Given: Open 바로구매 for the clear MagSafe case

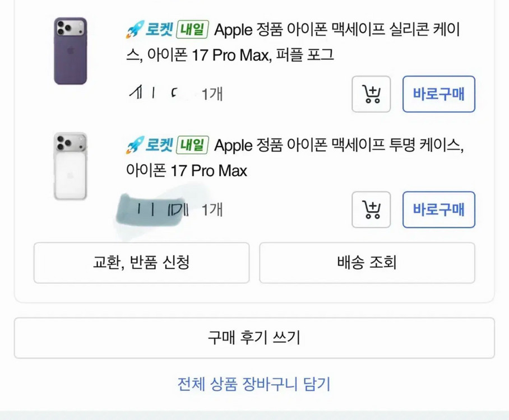Looking at the screenshot, I should [x=439, y=210].
